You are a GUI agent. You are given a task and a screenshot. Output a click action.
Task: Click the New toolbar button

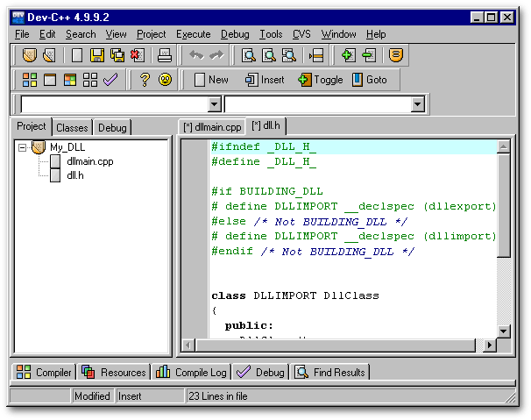[210, 80]
